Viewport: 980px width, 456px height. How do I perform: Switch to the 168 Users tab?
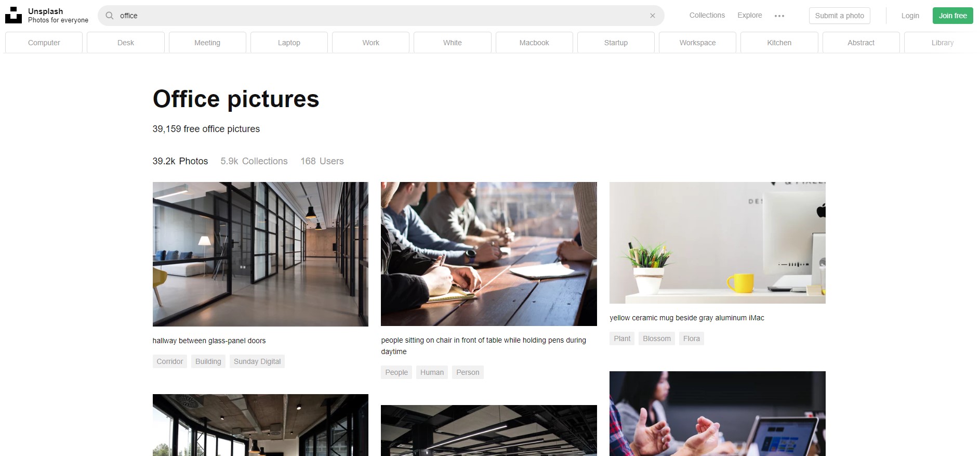coord(322,161)
